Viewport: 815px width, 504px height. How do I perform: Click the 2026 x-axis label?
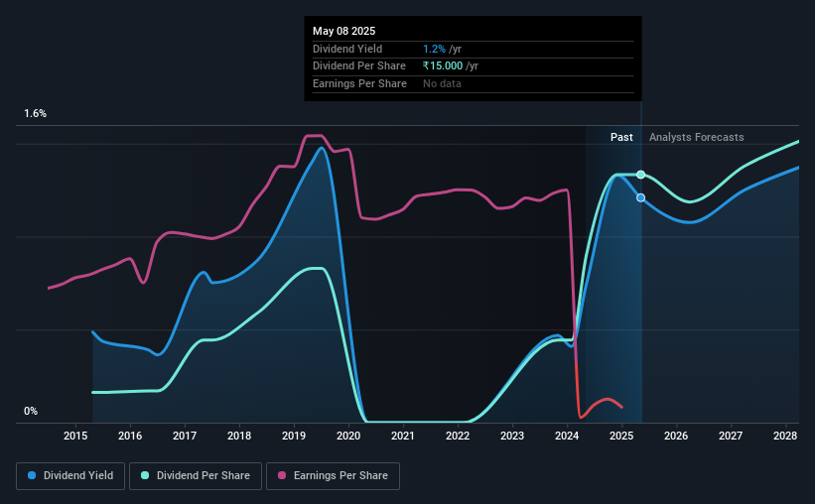676,436
